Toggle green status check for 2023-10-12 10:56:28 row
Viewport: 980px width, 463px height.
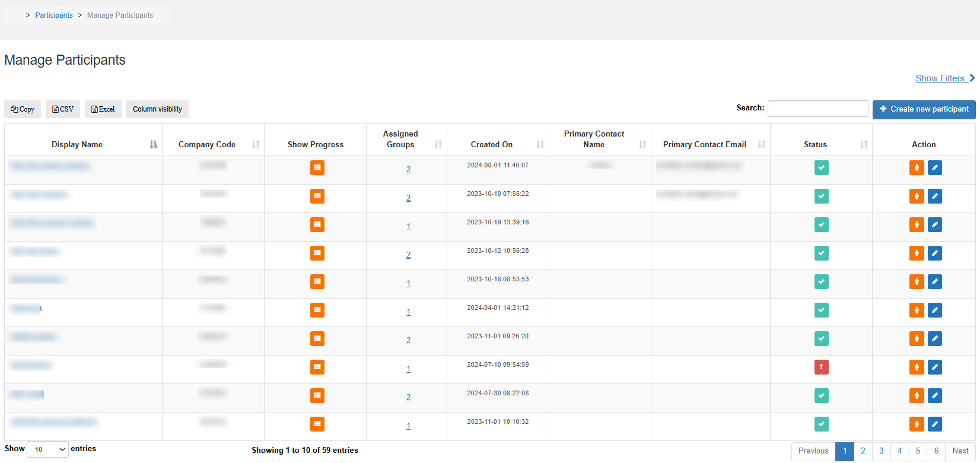pos(822,253)
